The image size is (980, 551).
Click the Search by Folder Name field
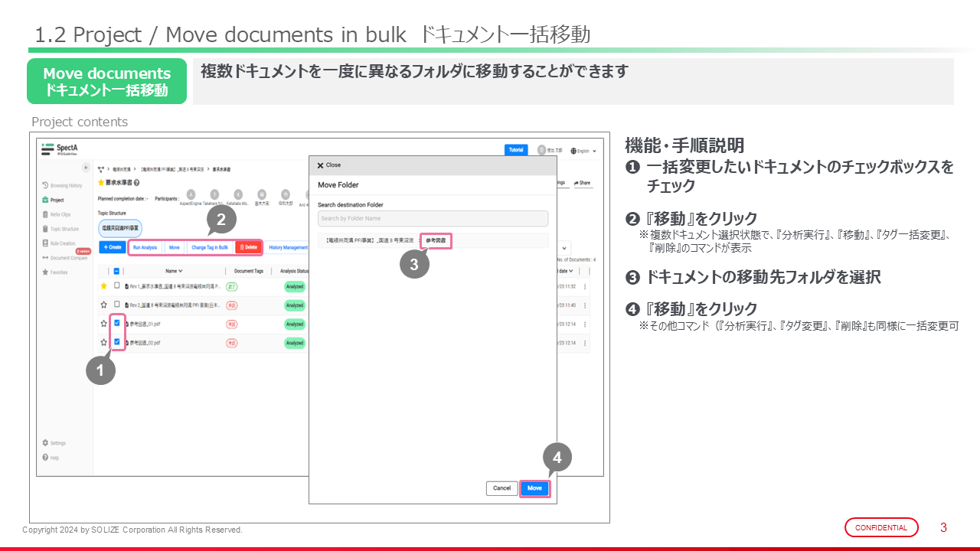[433, 219]
